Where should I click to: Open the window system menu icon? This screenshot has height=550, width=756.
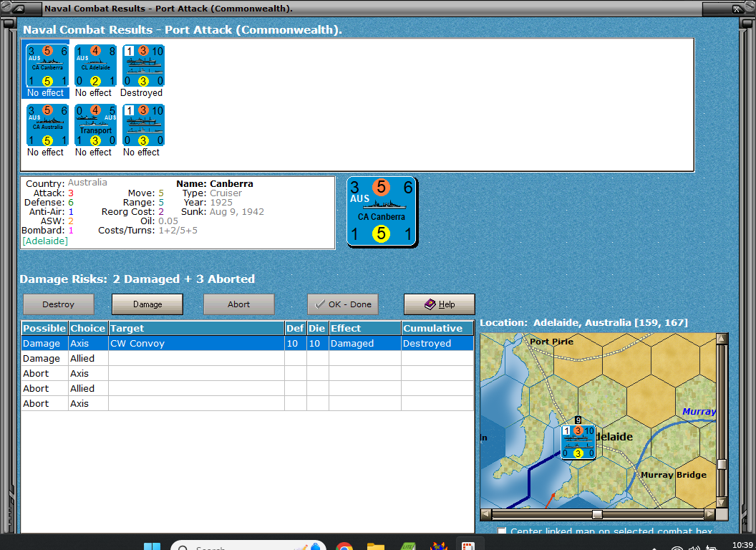pos(19,8)
